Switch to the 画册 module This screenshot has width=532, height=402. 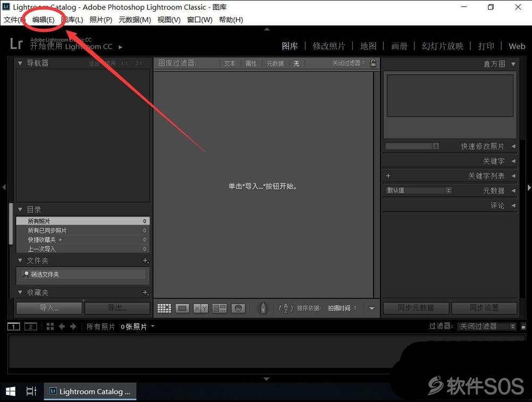399,46
